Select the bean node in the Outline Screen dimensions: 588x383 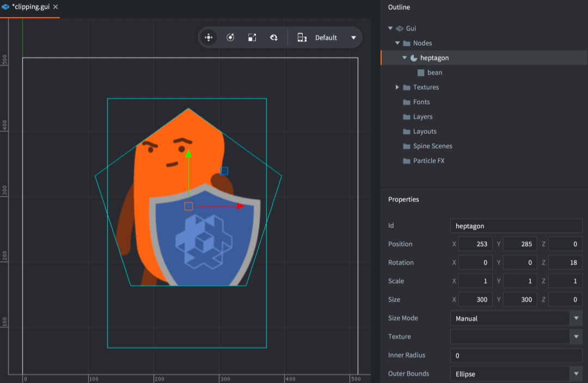[434, 72]
